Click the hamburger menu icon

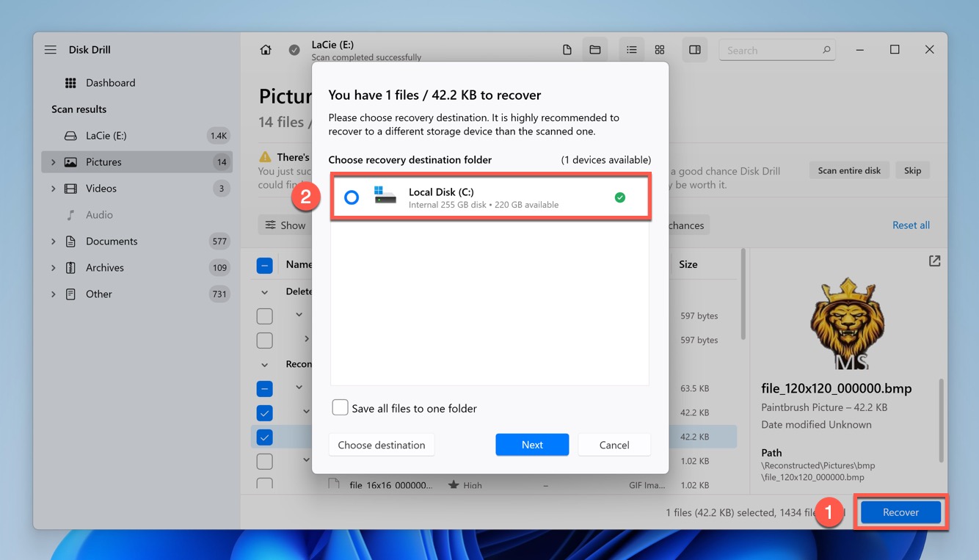point(50,50)
